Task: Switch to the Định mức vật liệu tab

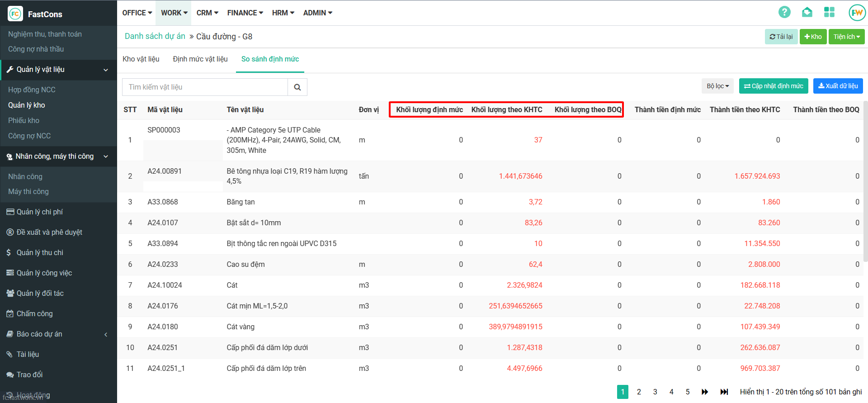Action: 200,59
